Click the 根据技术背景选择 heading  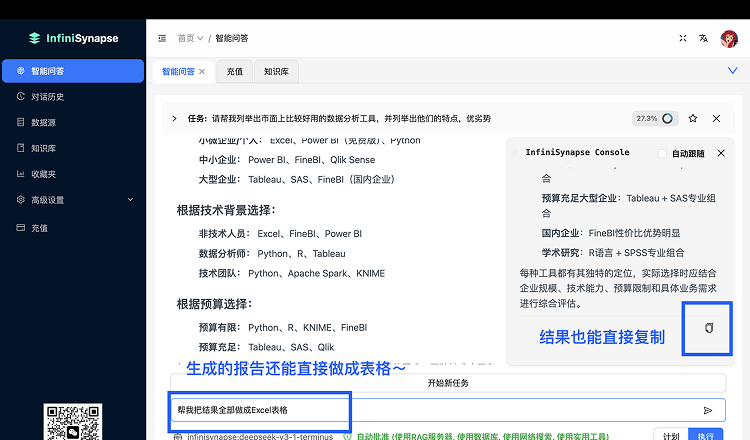[226, 210]
